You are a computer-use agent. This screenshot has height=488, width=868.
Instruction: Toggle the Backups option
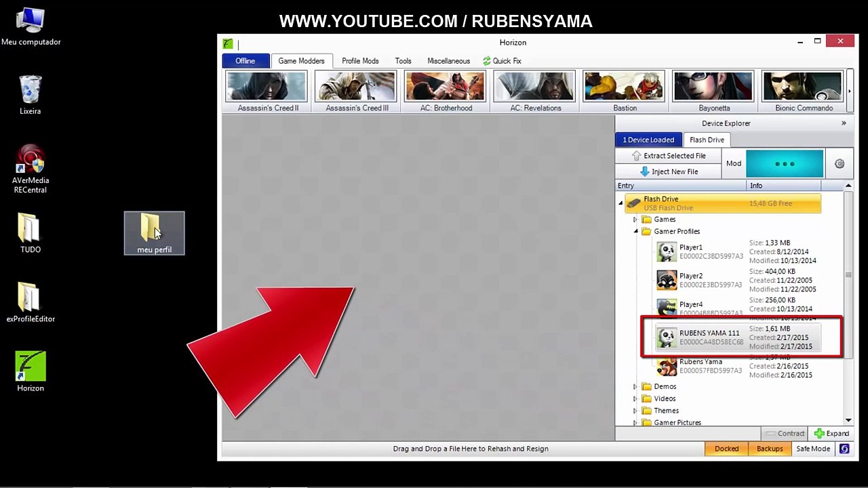click(770, 449)
